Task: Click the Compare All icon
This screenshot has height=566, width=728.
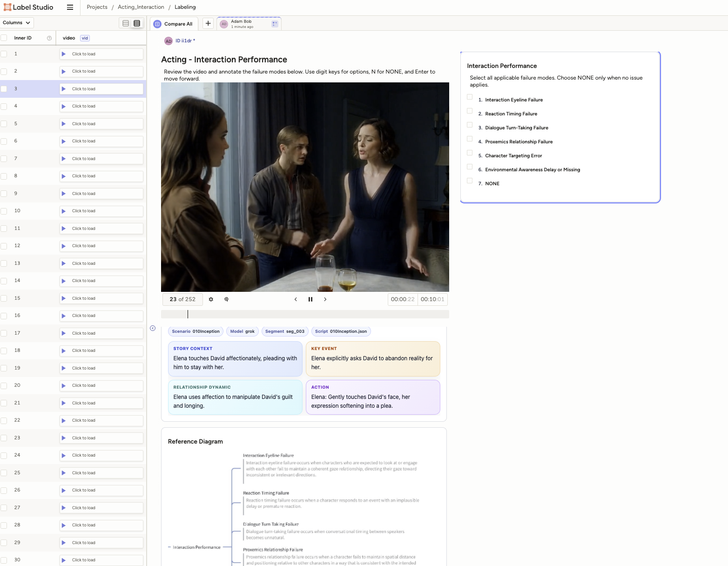Action: coord(157,24)
